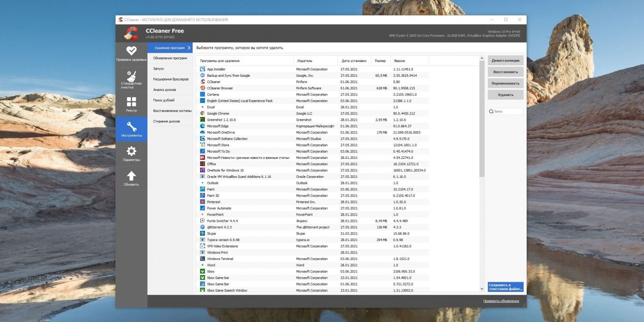Click the Pinterest row icon

point(203,202)
